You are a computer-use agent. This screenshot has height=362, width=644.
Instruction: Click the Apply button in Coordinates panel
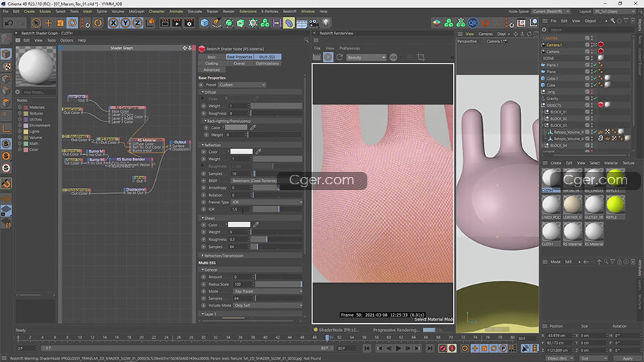point(627,358)
